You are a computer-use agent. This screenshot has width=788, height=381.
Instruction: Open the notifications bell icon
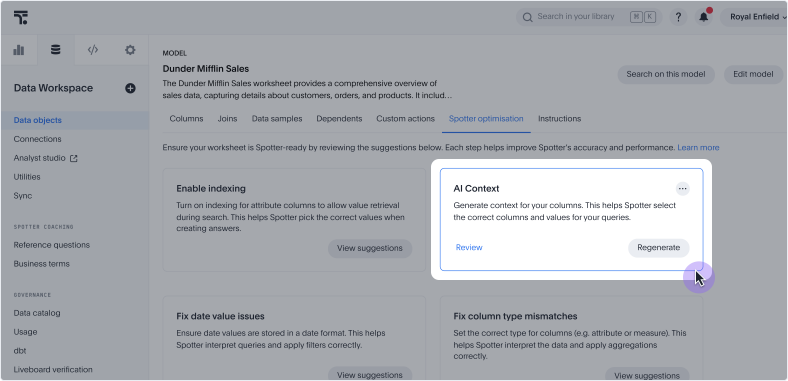pos(704,17)
